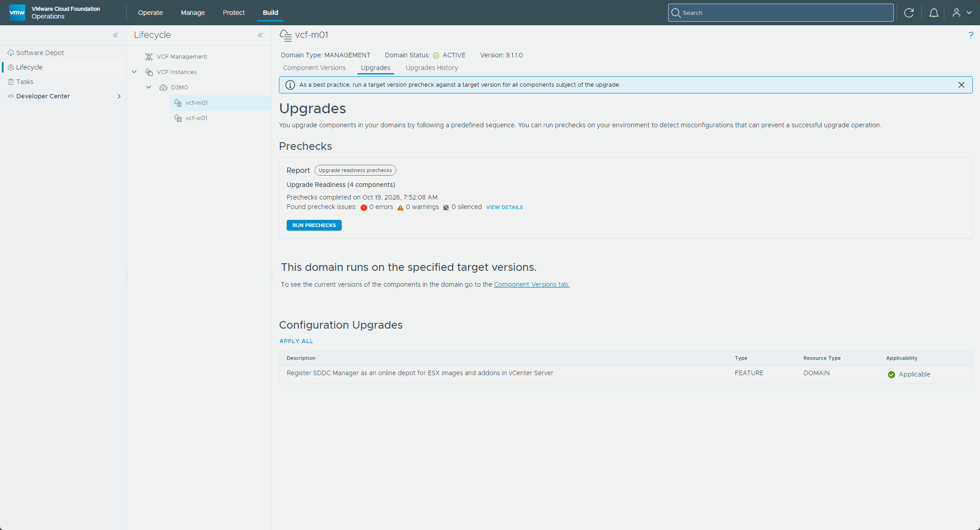Click the Search input field
Image resolution: width=980 pixels, height=530 pixels.
(x=780, y=13)
